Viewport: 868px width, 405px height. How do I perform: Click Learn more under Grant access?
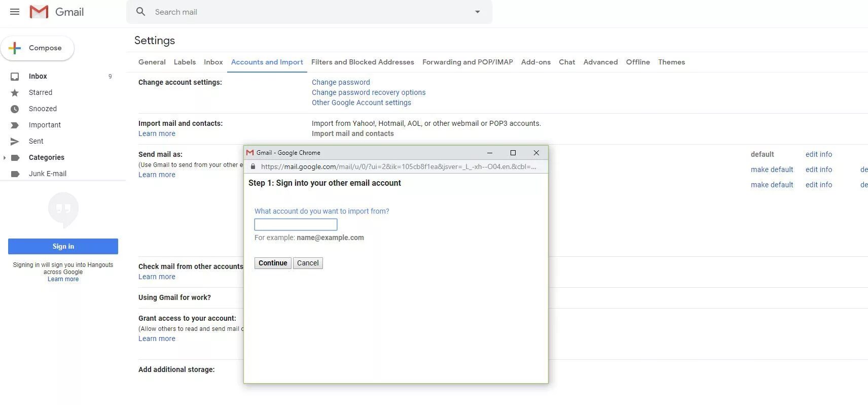pyautogui.click(x=157, y=339)
